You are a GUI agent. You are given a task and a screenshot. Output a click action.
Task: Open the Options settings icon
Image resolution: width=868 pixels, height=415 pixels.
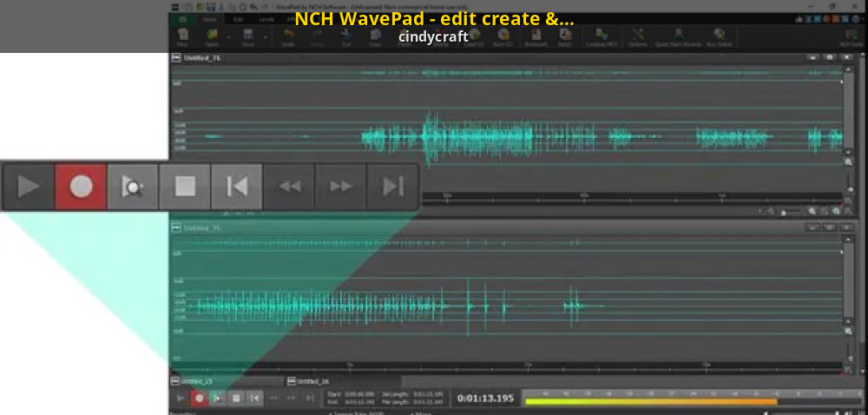638,36
